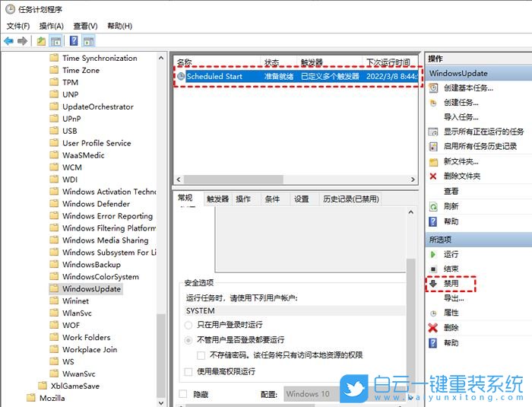Click the down-arrow 禁用 icon
Image resolution: width=532 pixels, height=407 pixels.
[433, 283]
